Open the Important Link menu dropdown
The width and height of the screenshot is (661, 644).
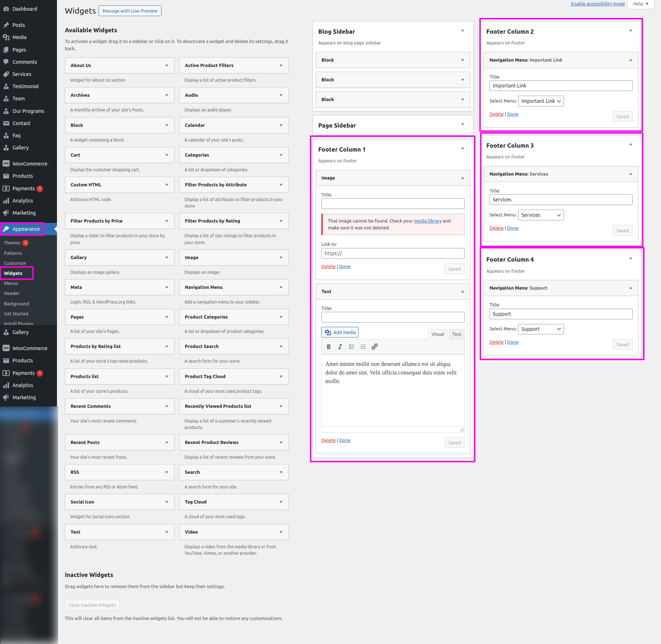coord(541,101)
